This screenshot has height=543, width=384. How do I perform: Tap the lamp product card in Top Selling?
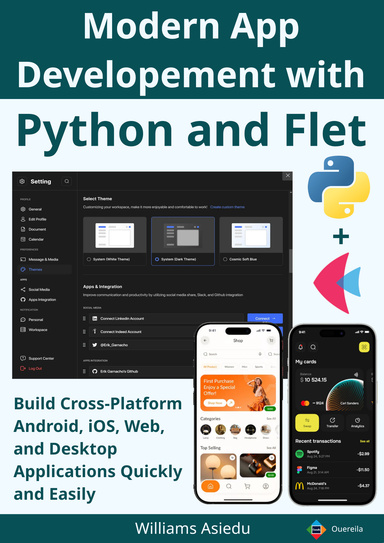pyautogui.click(x=218, y=466)
